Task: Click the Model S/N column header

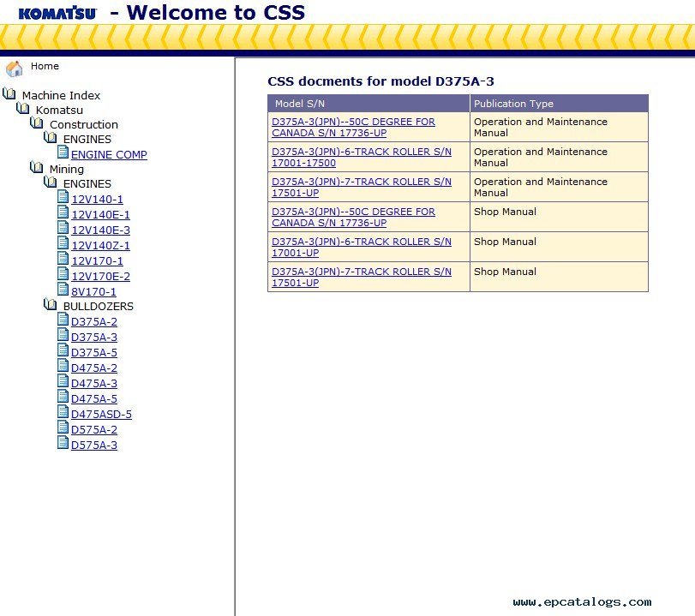Action: (368, 104)
